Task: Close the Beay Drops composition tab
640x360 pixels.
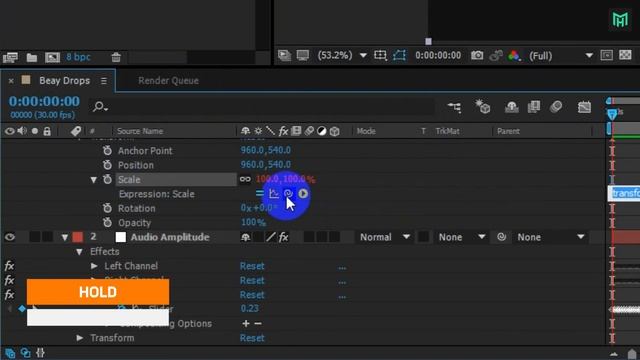Action: click(11, 81)
